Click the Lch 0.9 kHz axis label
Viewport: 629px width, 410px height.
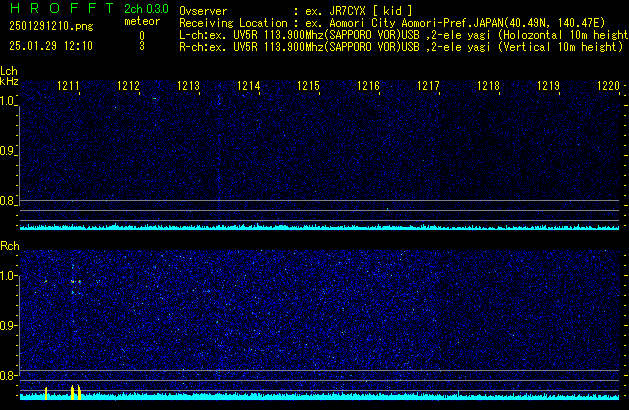point(7,151)
